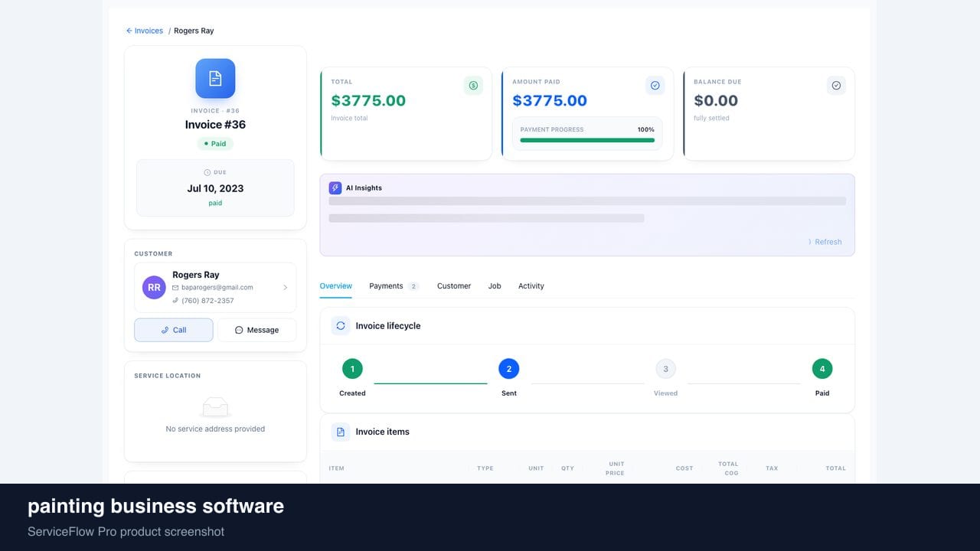Click the RR customer avatar
The image size is (980, 551).
pyautogui.click(x=154, y=288)
